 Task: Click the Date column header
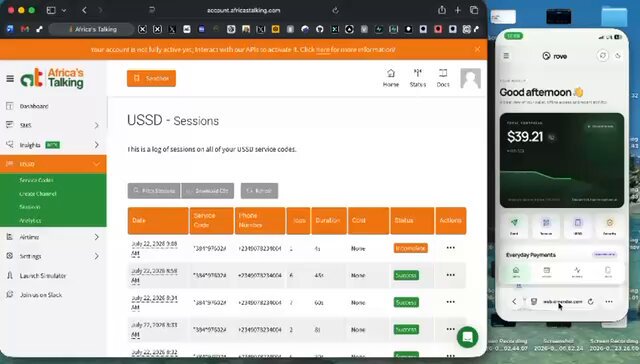click(x=158, y=221)
